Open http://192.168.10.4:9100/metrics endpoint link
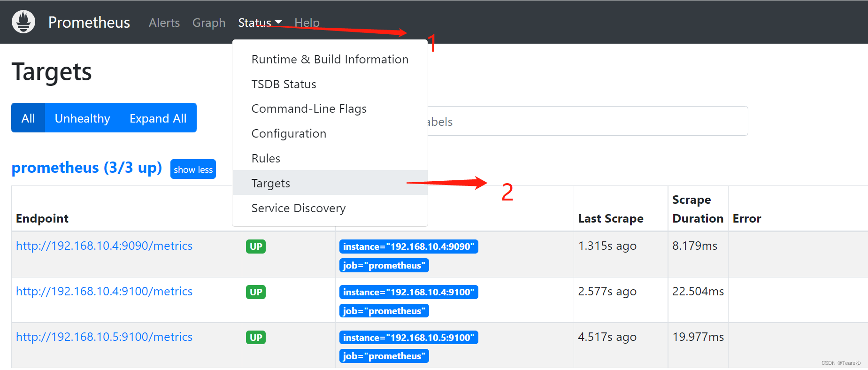Screen dimensions: 868x370 point(104,291)
